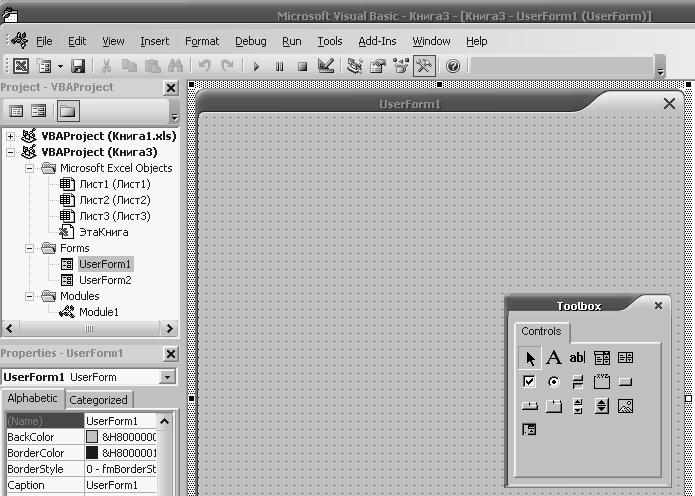Screen dimensions: 695x496
Task: Collapse VBAProject (Книга3) node
Action: (10, 152)
